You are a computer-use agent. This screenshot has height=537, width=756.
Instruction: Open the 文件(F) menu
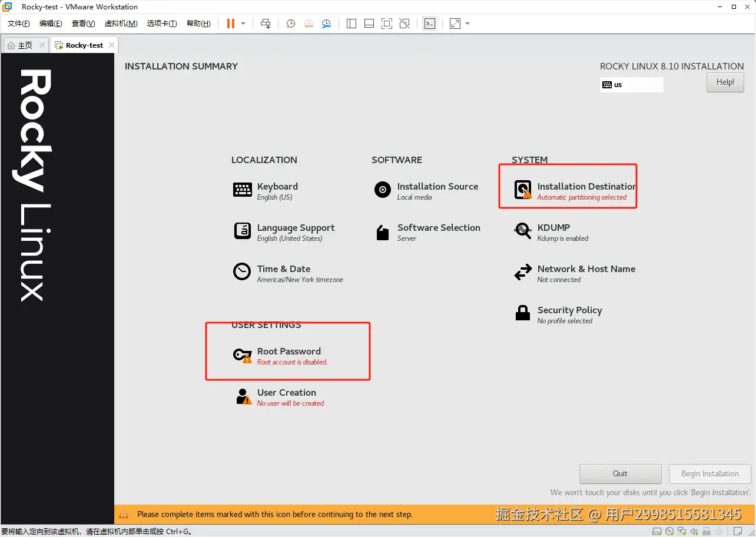[x=19, y=24]
